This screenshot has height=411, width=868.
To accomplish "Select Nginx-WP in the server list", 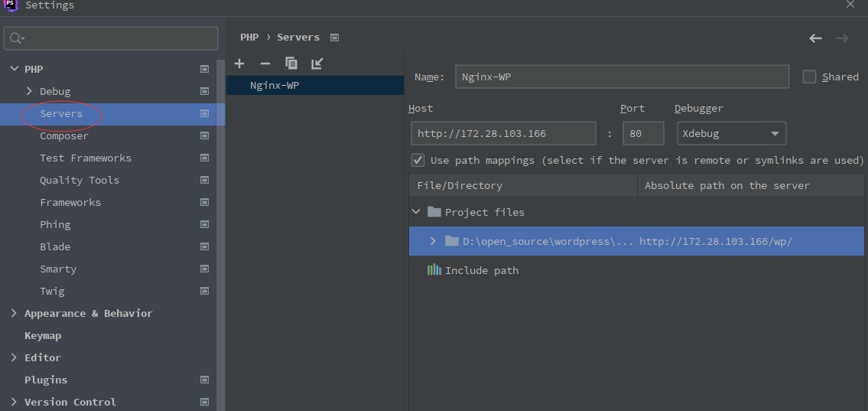I will pyautogui.click(x=275, y=86).
